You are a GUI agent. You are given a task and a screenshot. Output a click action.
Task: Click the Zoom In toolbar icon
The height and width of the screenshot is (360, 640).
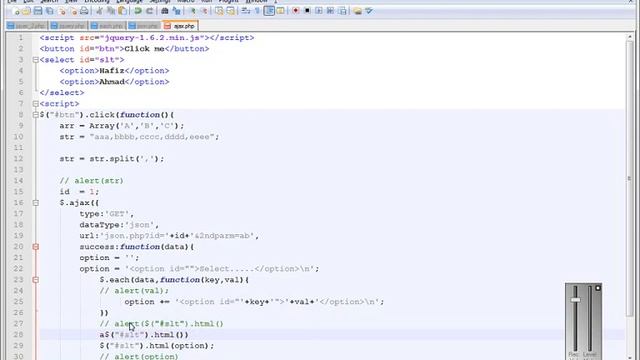(x=192, y=11)
